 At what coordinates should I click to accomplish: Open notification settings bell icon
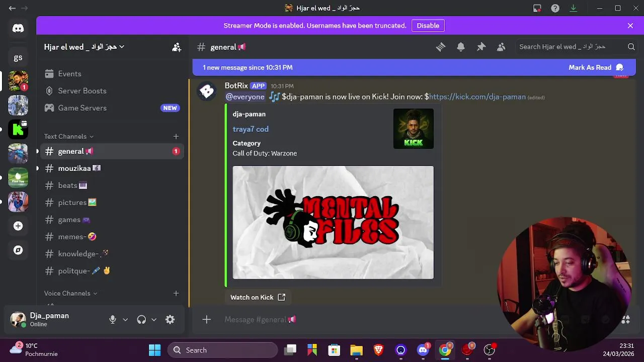[461, 47]
